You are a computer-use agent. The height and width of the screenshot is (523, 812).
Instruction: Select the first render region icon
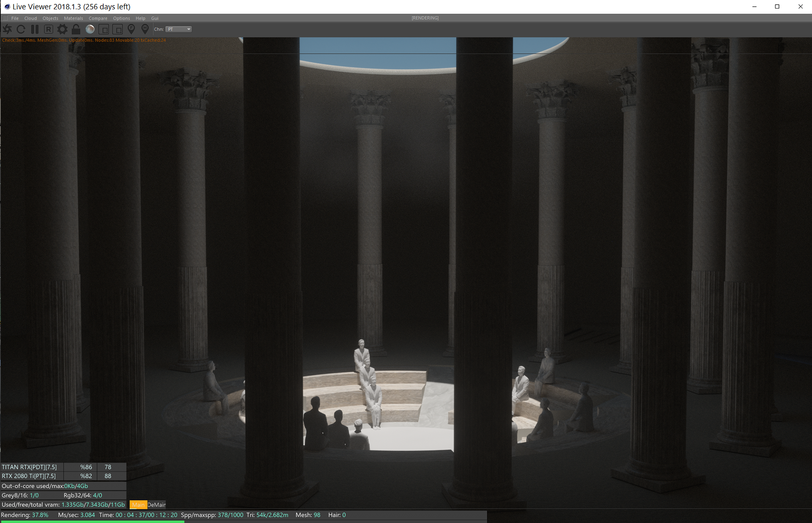tap(104, 29)
